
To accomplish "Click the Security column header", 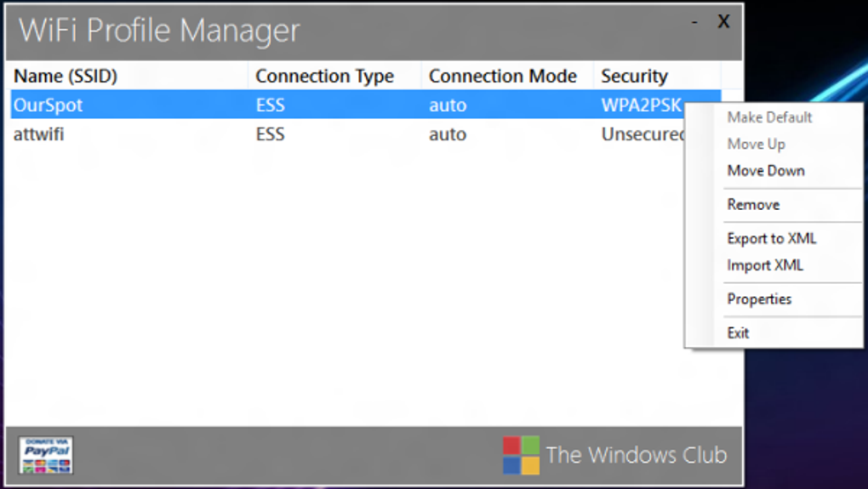I will coord(634,77).
